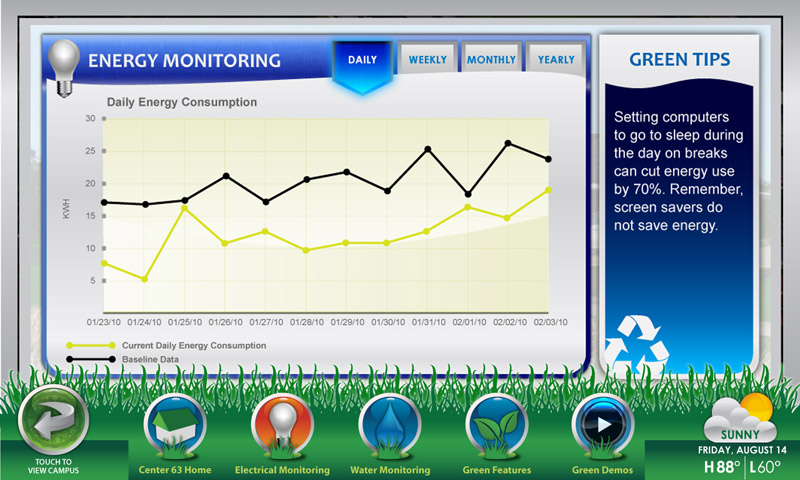Select yellow current consumption point on 02/03/10

click(x=548, y=190)
